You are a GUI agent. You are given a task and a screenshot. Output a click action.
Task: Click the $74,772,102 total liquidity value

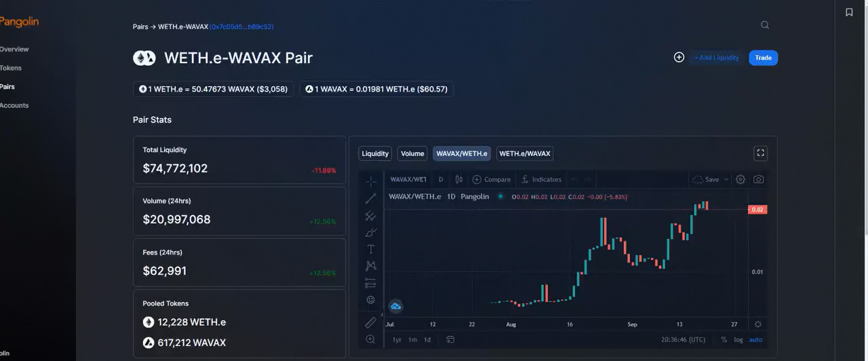pyautogui.click(x=175, y=168)
